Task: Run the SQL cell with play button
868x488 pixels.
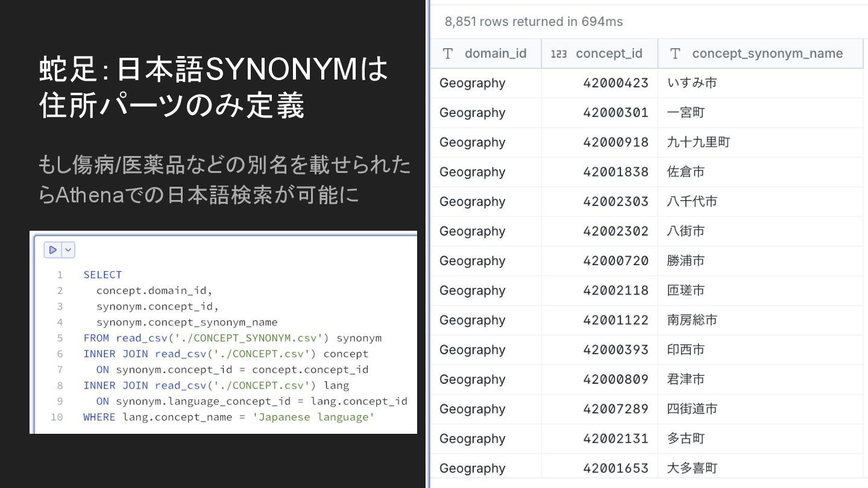Action: [52, 249]
